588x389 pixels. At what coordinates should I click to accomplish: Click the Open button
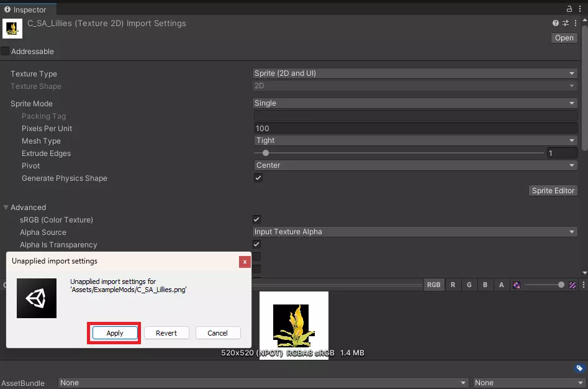(x=564, y=38)
